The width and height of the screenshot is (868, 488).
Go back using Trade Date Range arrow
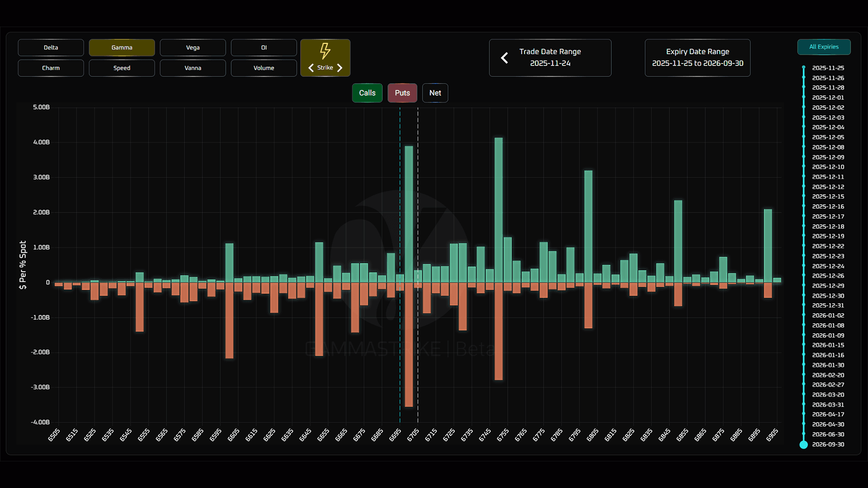pyautogui.click(x=505, y=58)
